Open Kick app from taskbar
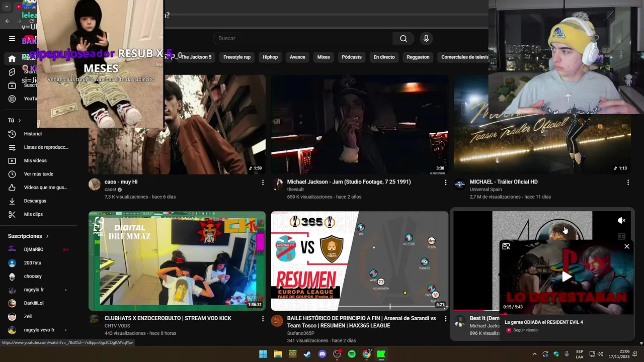The image size is (644, 362). 381,354
